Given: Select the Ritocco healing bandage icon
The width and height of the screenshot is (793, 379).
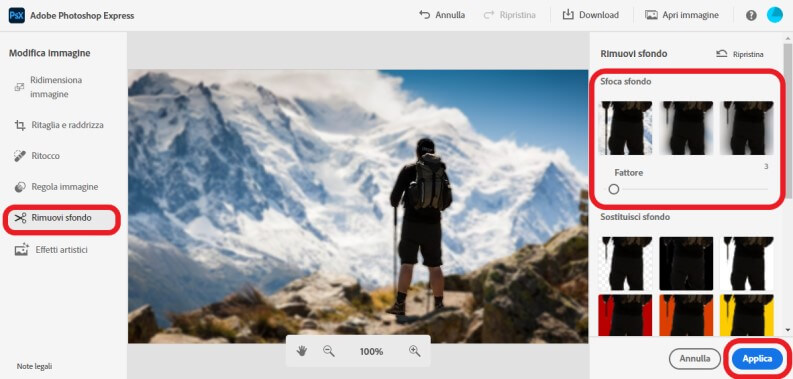Looking at the screenshot, I should click(x=20, y=156).
